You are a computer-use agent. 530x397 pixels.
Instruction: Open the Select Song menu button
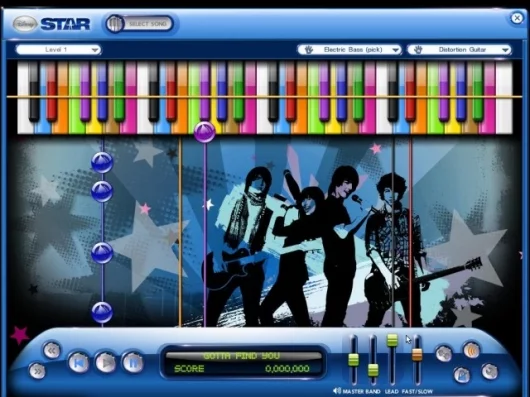[x=140, y=24]
